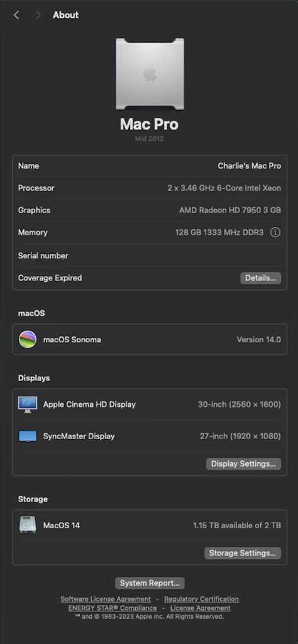This screenshot has width=298, height=644.
Task: Open the ENERGY STAR Compliance link
Action: (x=113, y=608)
